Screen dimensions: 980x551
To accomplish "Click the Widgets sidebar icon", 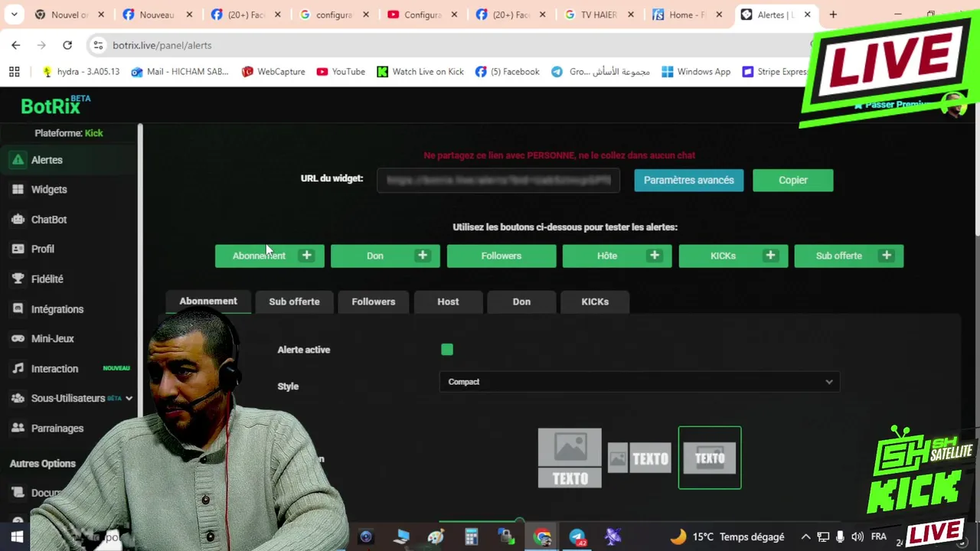I will [17, 189].
